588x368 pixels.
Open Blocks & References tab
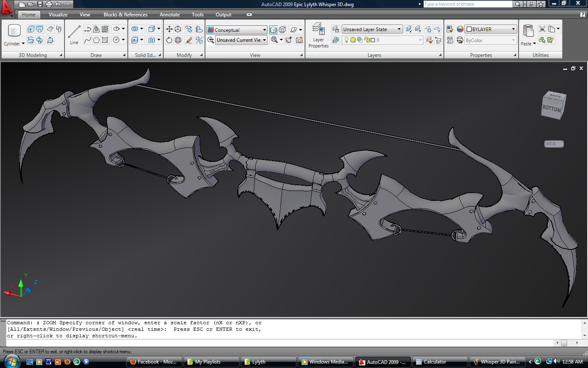coord(125,14)
